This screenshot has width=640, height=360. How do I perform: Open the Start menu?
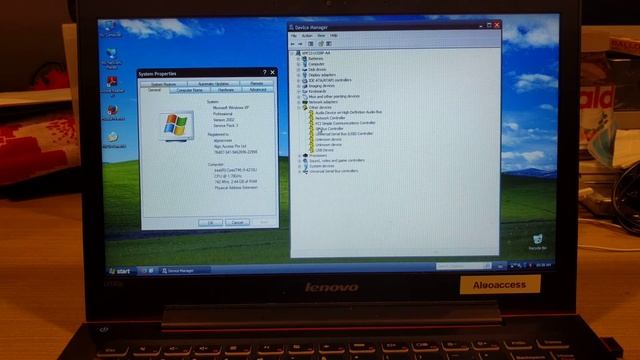point(120,271)
